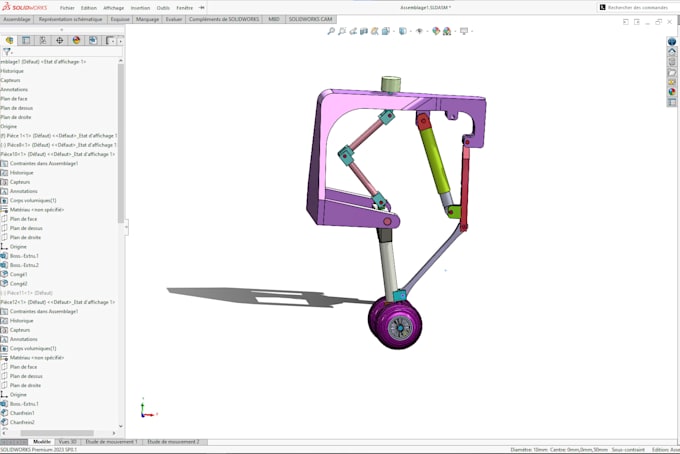Open Insertion menu
This screenshot has height=454, width=680.
tap(141, 8)
